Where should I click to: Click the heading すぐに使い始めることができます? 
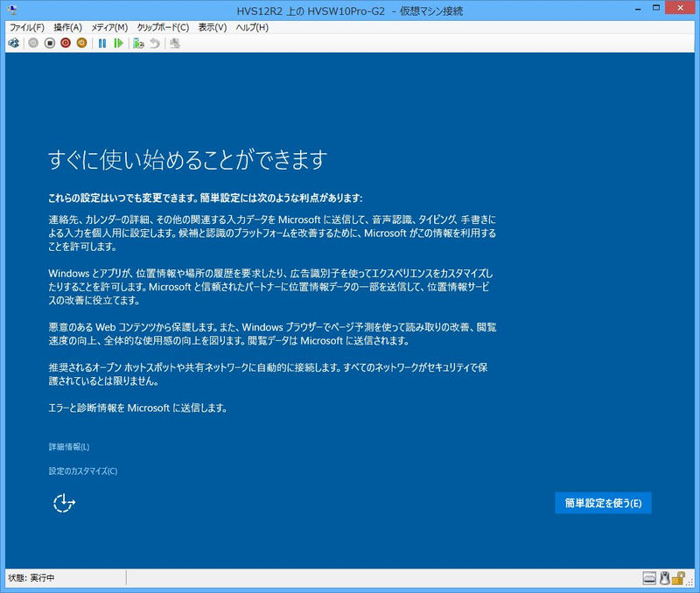187,159
